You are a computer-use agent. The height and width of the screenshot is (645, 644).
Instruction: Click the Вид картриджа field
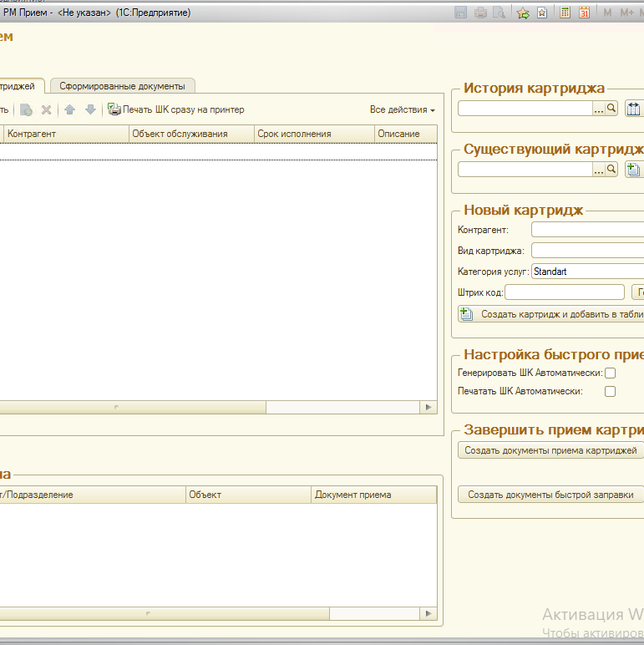(x=588, y=251)
